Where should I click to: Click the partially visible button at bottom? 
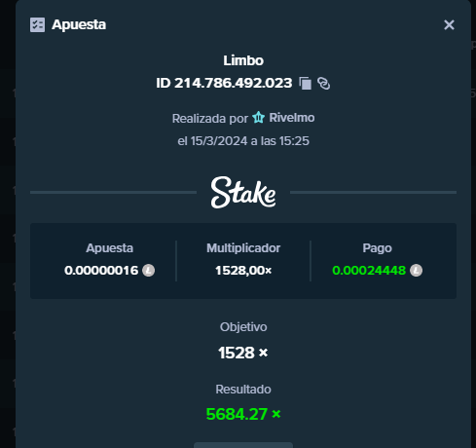coord(243,445)
